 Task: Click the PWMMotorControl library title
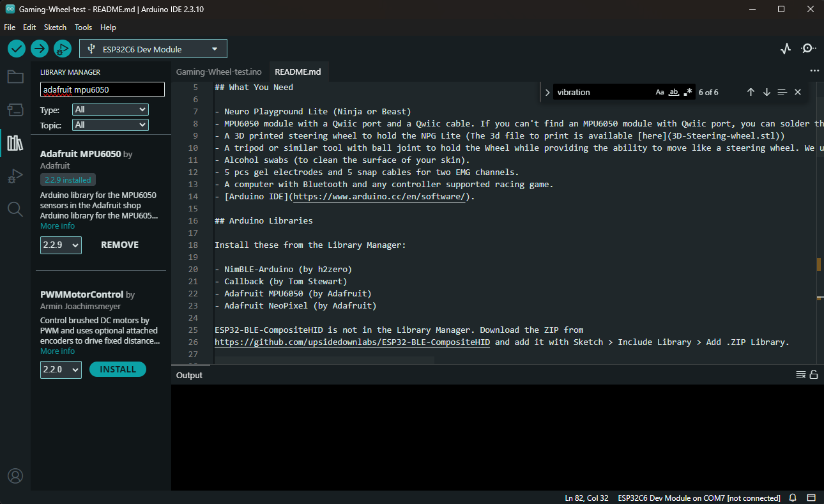click(82, 294)
